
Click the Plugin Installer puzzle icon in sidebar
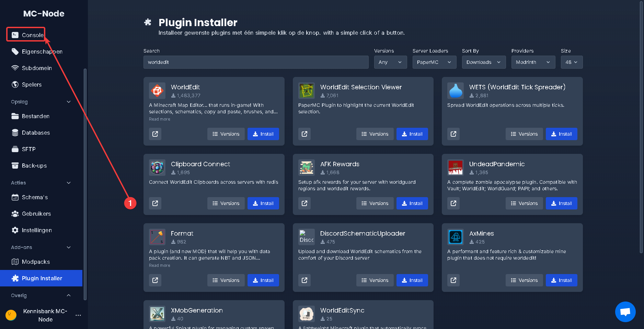coord(15,278)
